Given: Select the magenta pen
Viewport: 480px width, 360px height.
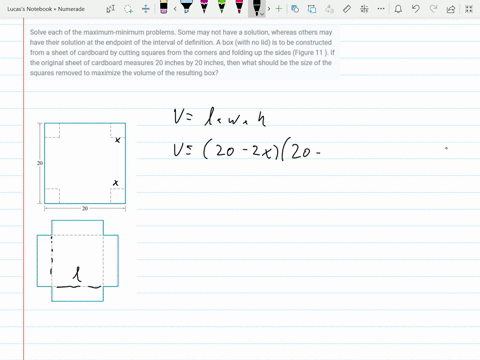Looking at the screenshot, I should pos(204,6).
